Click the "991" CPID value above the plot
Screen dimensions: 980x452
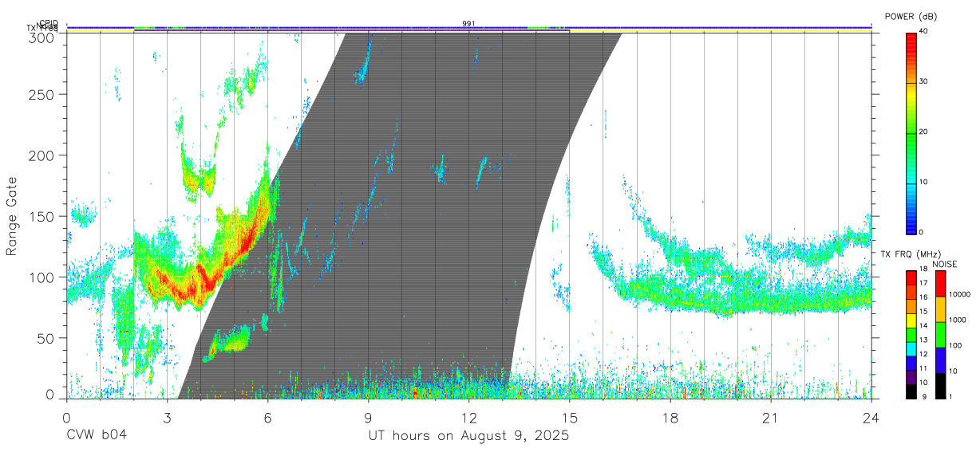click(x=468, y=23)
